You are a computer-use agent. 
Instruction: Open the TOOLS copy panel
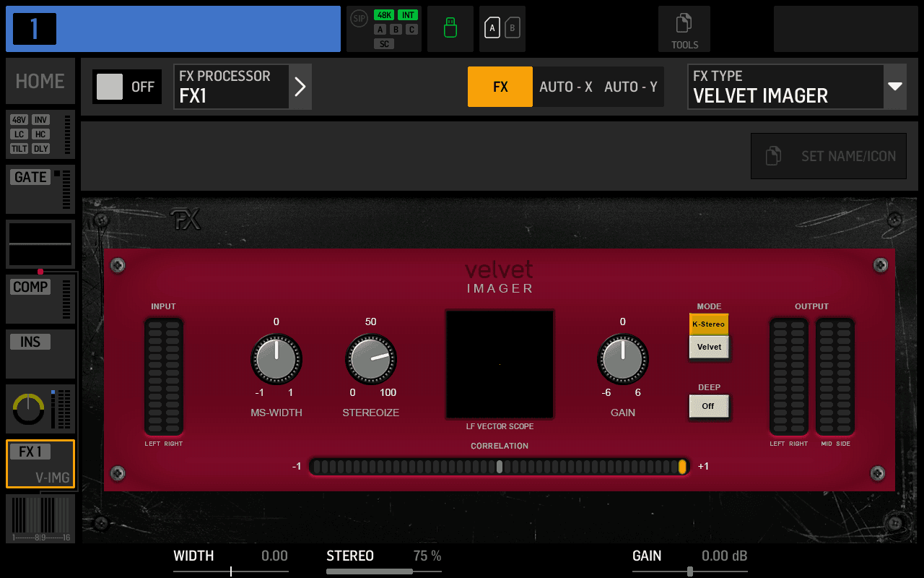[684, 29]
